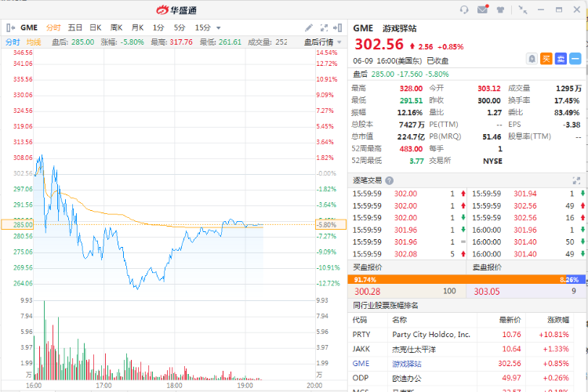This screenshot has width=588, height=392.
Task: Toggle the 分时 line legend
Action: 13,42
